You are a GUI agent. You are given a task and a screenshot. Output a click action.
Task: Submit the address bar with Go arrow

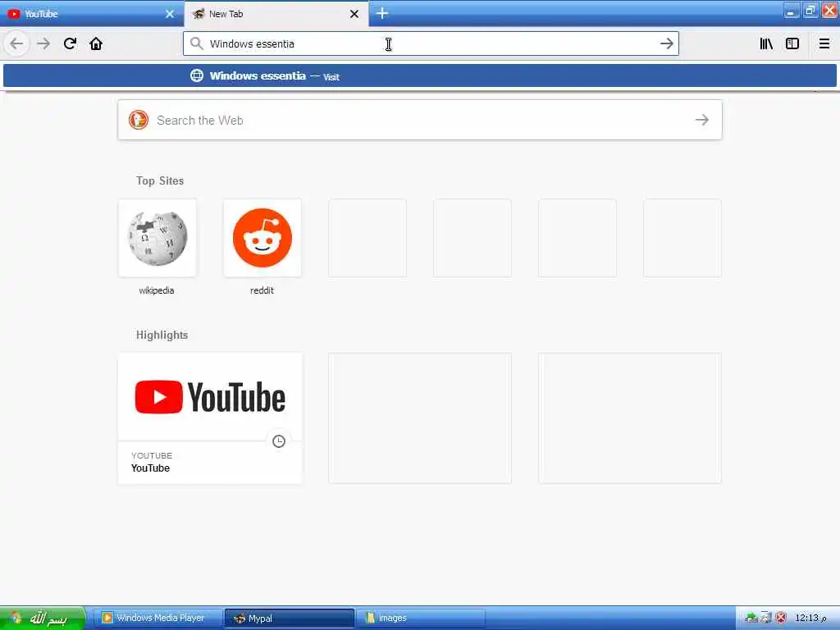pos(666,43)
